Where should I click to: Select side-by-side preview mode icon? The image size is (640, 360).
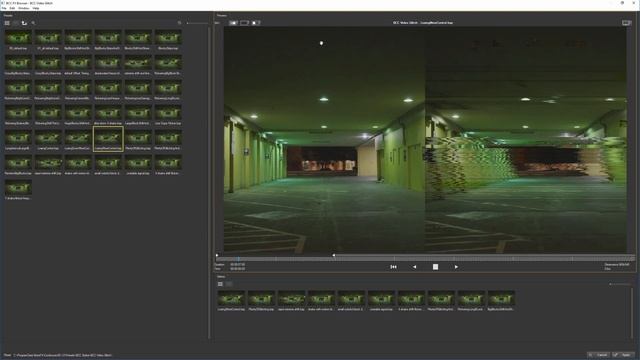(x=233, y=23)
